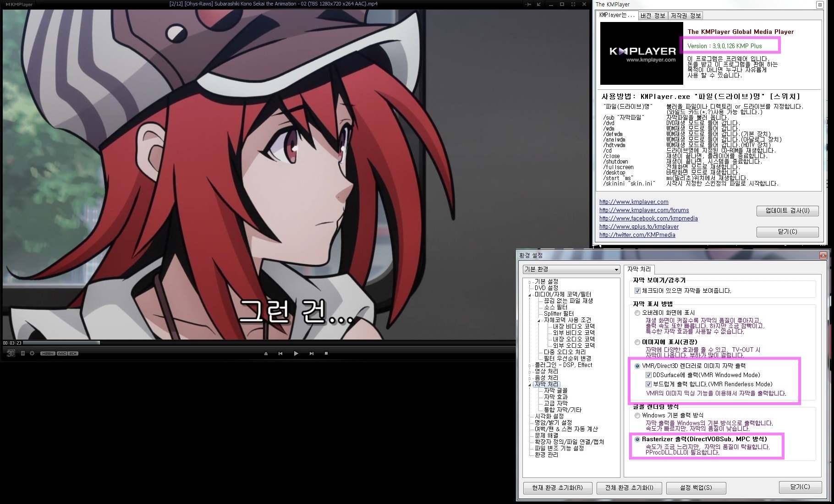Image resolution: width=834 pixels, height=504 pixels.
Task: Open the 문제 해결 tree item
Action: point(546,435)
